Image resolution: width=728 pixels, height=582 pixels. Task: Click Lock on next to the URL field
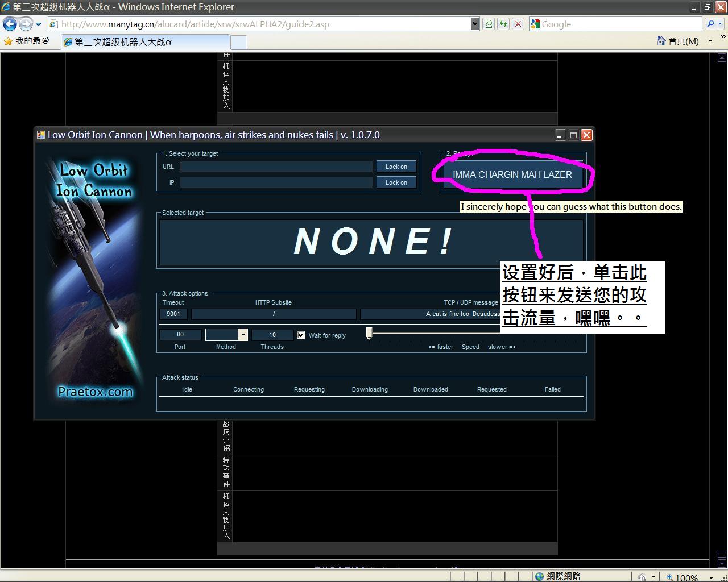(x=396, y=166)
